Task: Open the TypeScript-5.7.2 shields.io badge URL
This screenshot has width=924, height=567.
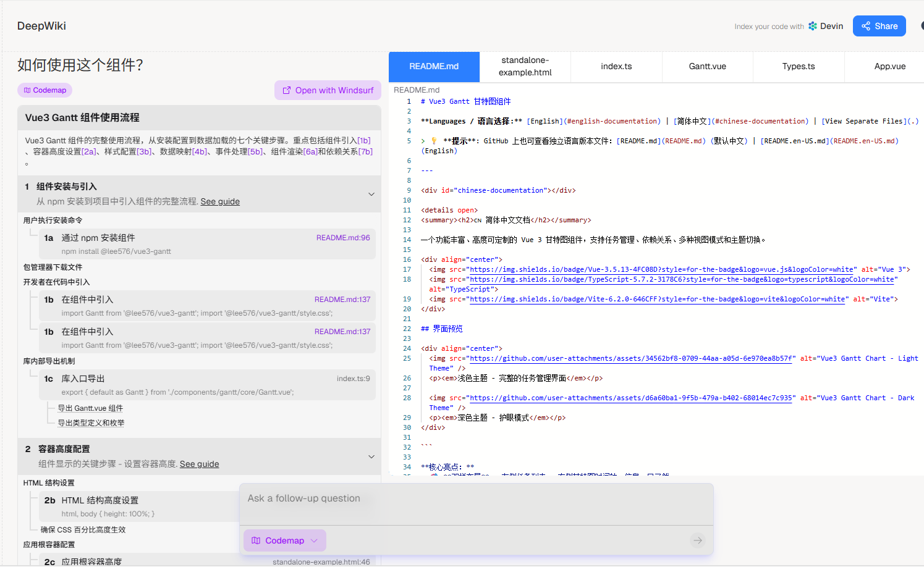Action: pos(682,279)
